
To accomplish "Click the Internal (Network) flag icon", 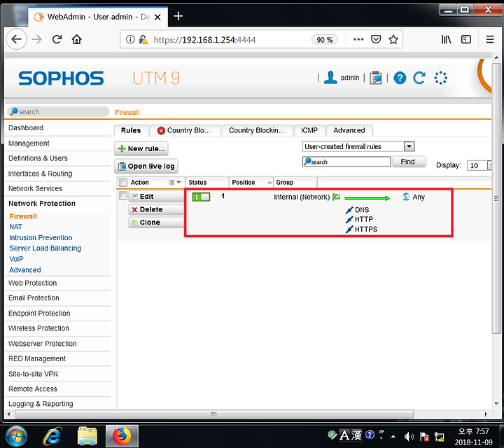I will (x=336, y=197).
